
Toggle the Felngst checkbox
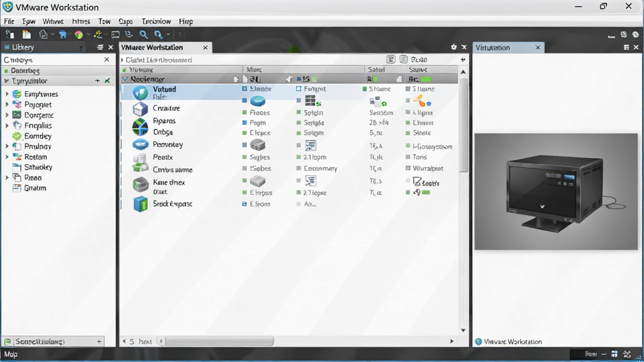(299, 89)
